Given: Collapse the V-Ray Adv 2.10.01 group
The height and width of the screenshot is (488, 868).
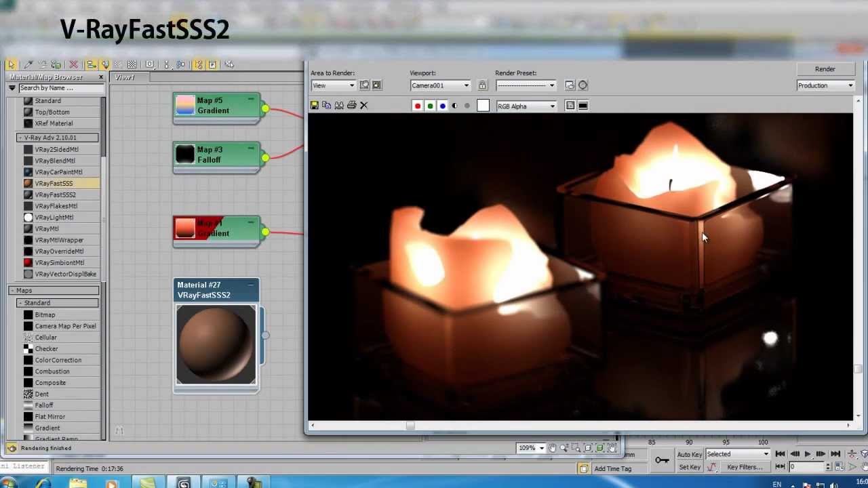Looking at the screenshot, I should click(x=58, y=138).
